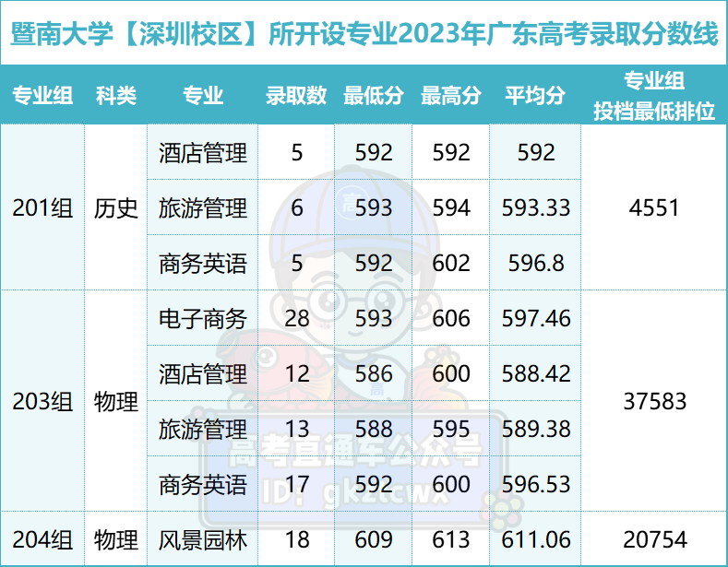Click lowest score 593 for 201组 旅游管理

(374, 207)
